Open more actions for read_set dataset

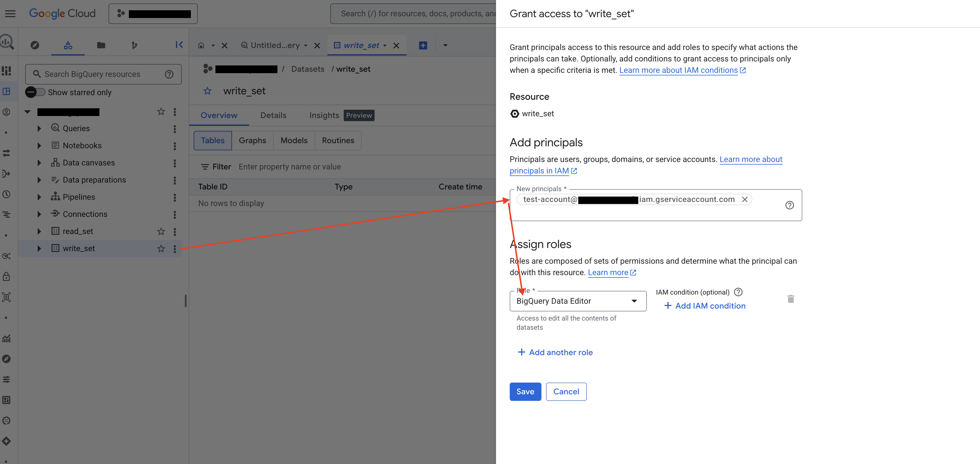(x=175, y=232)
